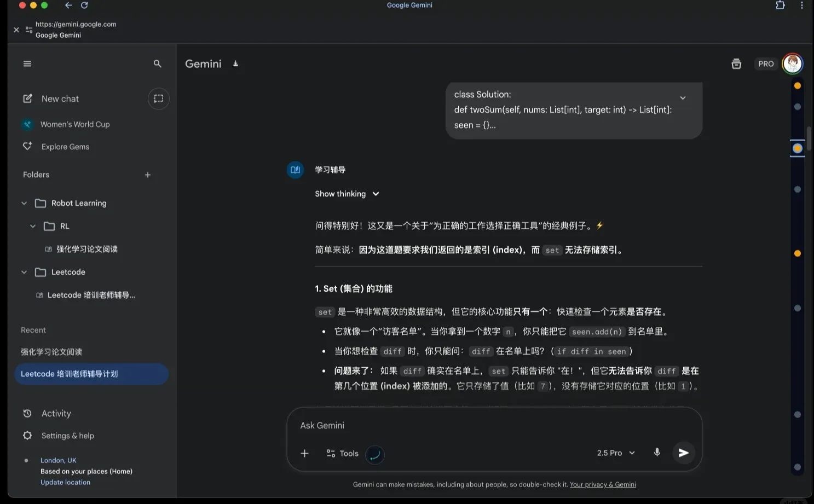Open the chat archive icon near PRO badge
The image size is (814, 504).
coord(736,63)
